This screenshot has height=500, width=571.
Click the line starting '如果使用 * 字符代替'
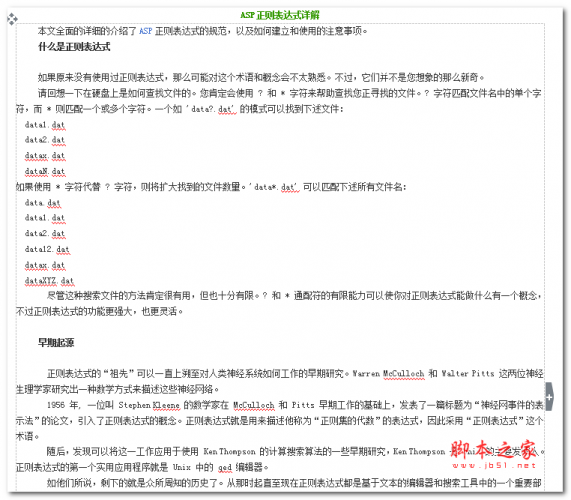(x=211, y=187)
